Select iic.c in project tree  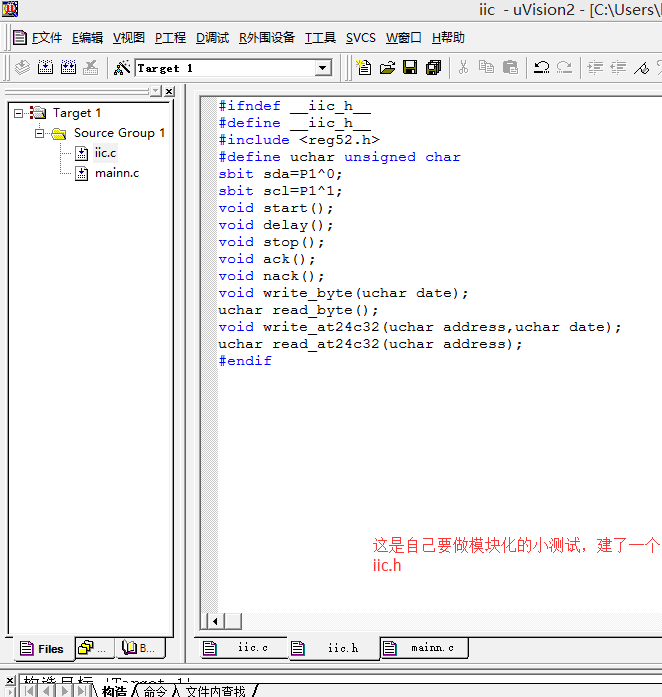(105, 153)
